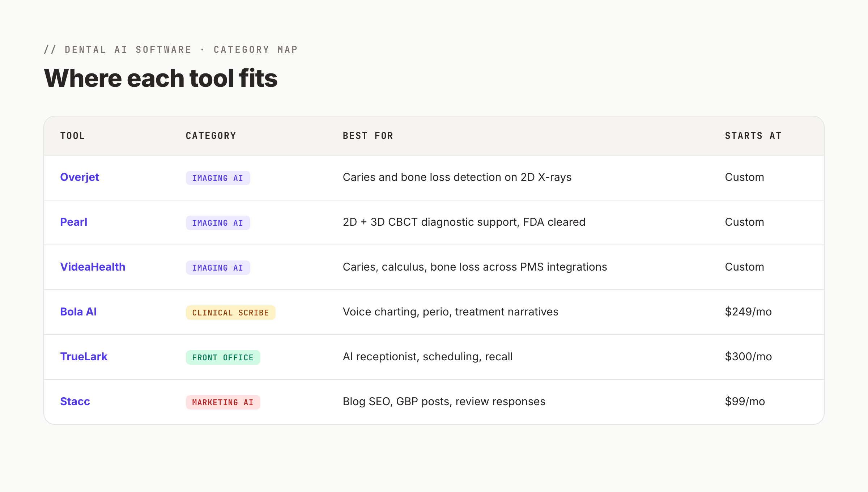868x492 pixels.
Task: Open the Stacc tool link
Action: 75,402
